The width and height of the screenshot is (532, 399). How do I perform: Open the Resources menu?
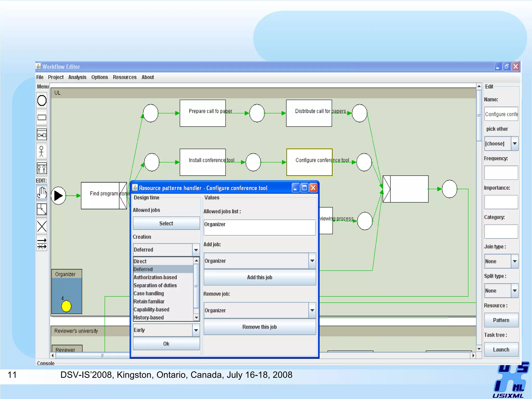(124, 77)
